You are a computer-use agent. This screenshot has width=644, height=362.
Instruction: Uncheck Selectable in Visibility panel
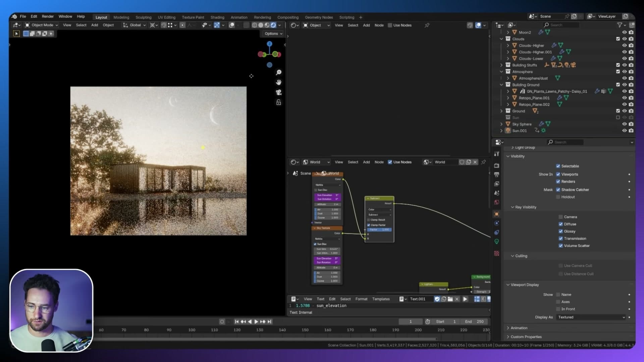click(x=558, y=166)
